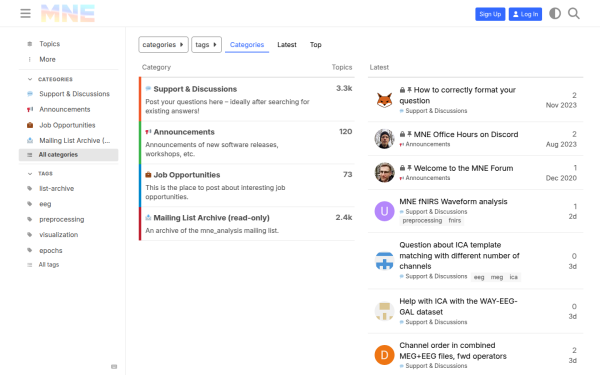This screenshot has width=600, height=375.
Task: Click the 2.4k topics count
Action: pos(344,217)
